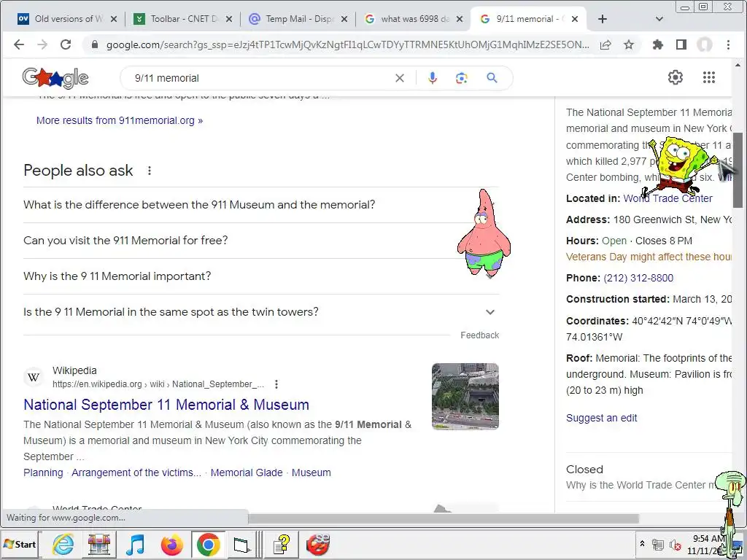Reload the current page
747x560 pixels.
pyautogui.click(x=66, y=44)
